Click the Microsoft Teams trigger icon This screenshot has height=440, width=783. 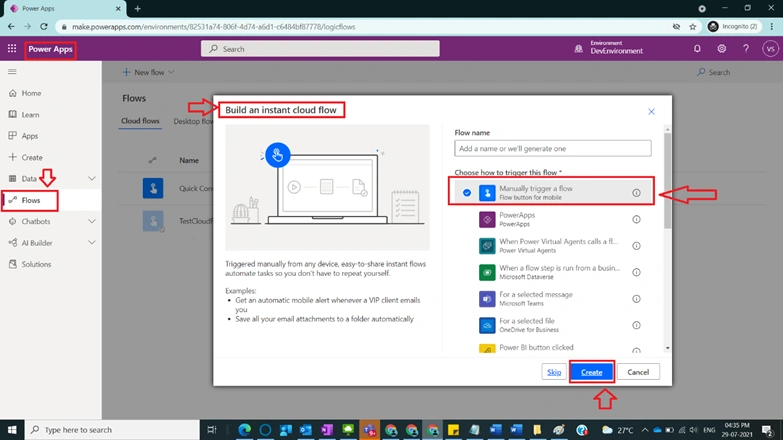tap(487, 299)
